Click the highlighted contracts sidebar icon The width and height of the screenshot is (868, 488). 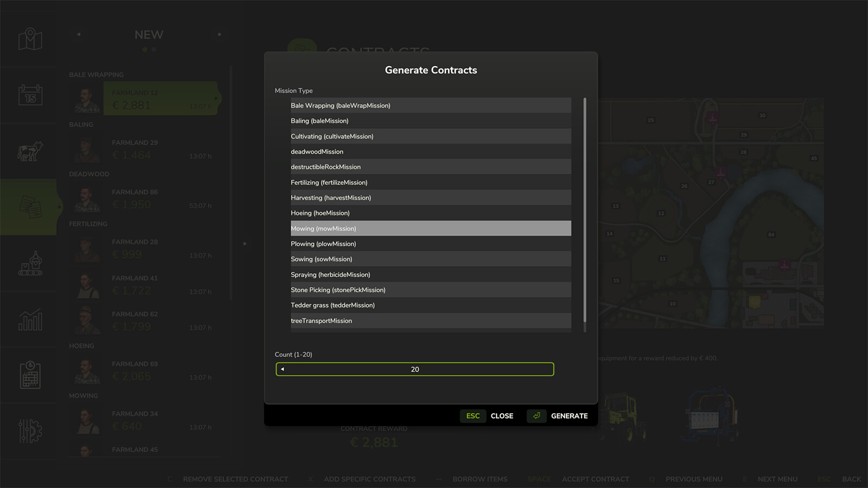(29, 207)
